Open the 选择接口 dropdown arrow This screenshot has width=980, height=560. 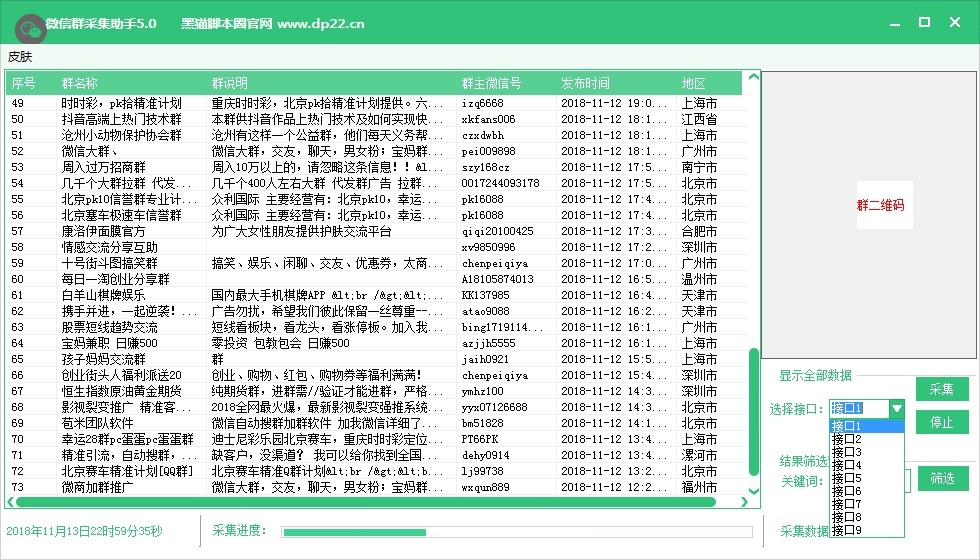click(x=897, y=409)
